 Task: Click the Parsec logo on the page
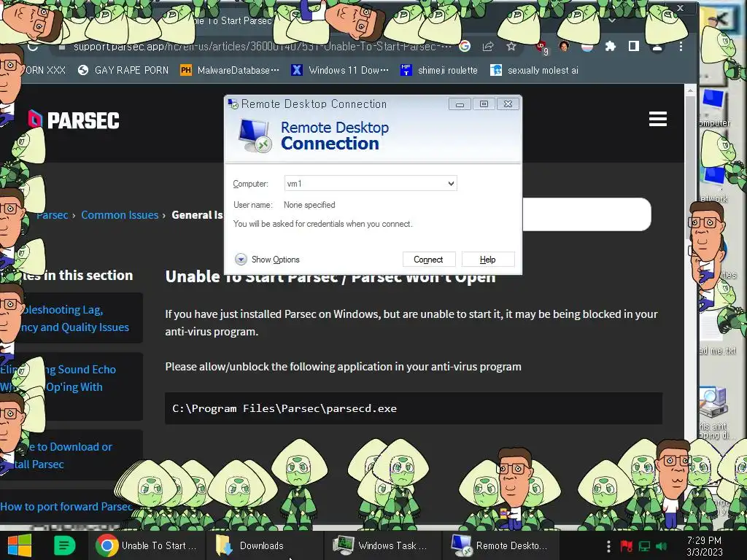(x=74, y=120)
